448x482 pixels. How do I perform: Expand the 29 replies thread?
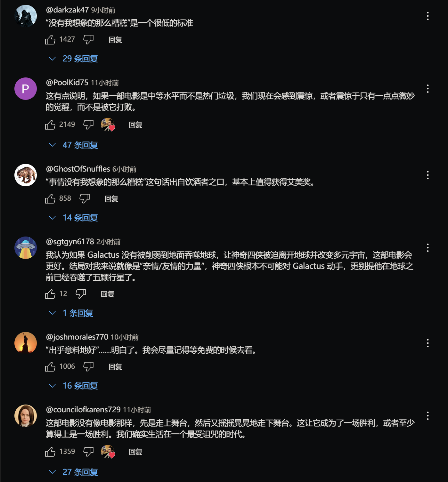(73, 59)
